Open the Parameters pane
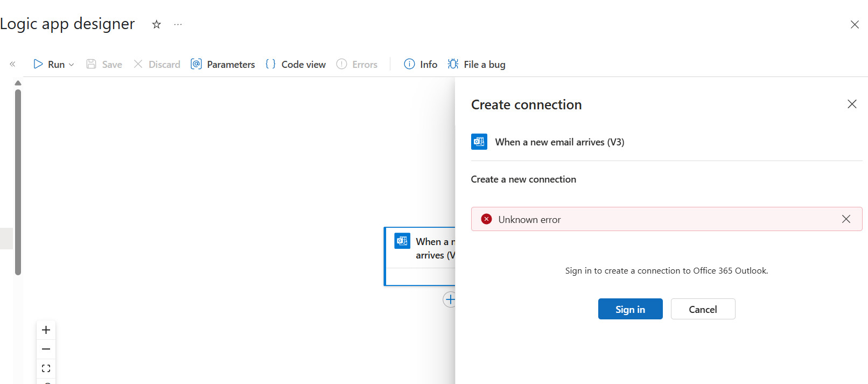The width and height of the screenshot is (868, 384). click(x=223, y=64)
